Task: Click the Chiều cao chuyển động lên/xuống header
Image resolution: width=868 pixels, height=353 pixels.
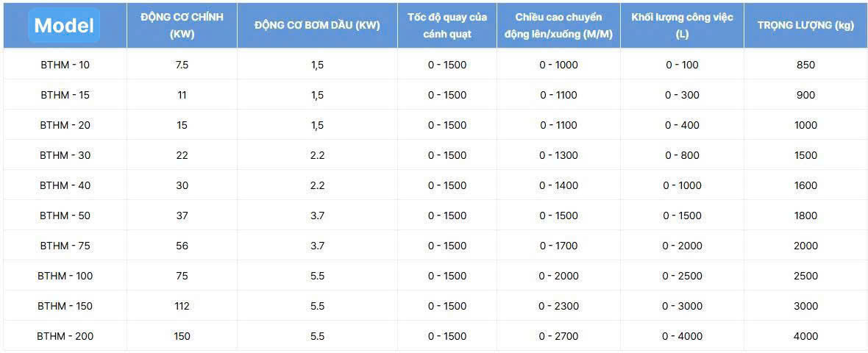Action: tap(558, 26)
